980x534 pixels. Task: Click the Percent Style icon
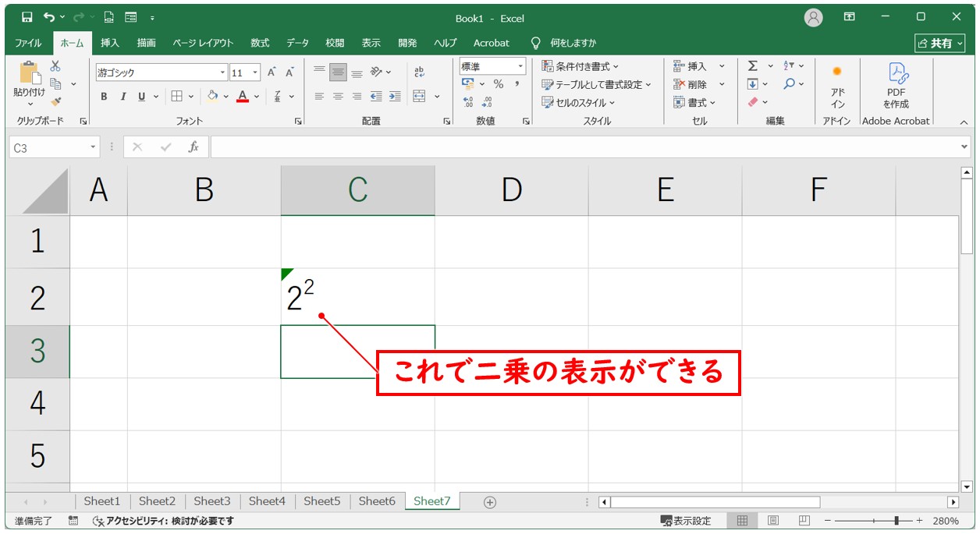[498, 84]
